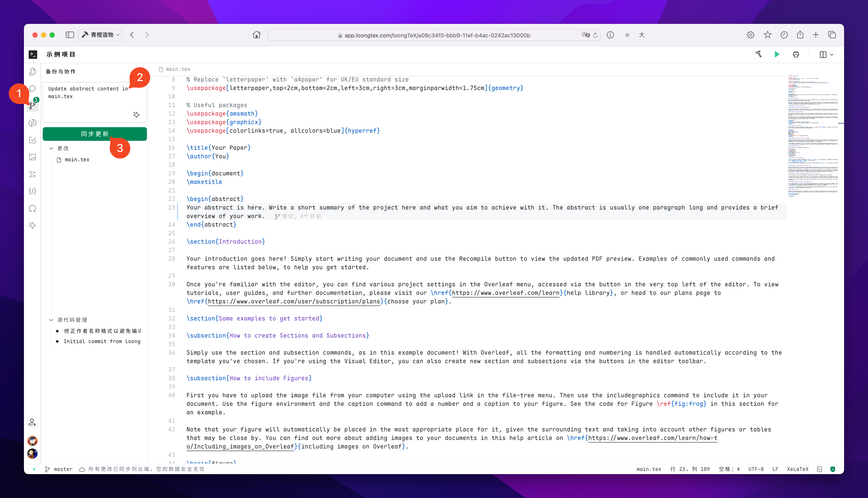Open the math symbols sigma icon
This screenshot has width=868, height=498.
(32, 174)
